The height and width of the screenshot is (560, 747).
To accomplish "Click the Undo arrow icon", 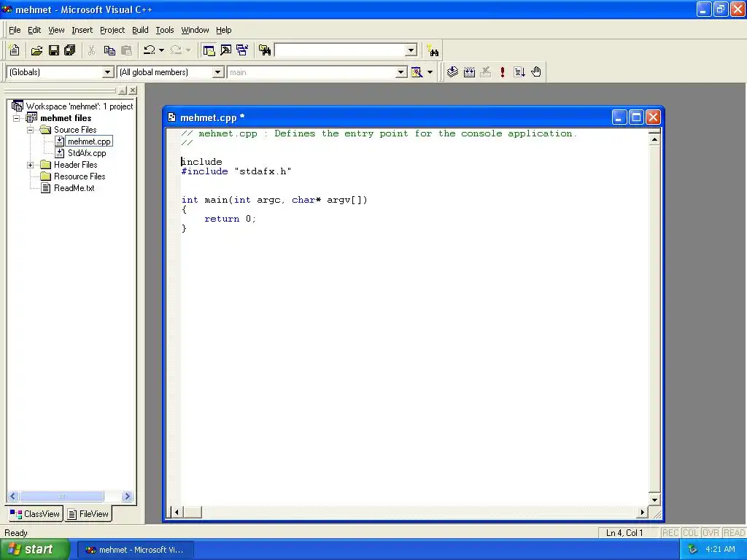I will (150, 50).
